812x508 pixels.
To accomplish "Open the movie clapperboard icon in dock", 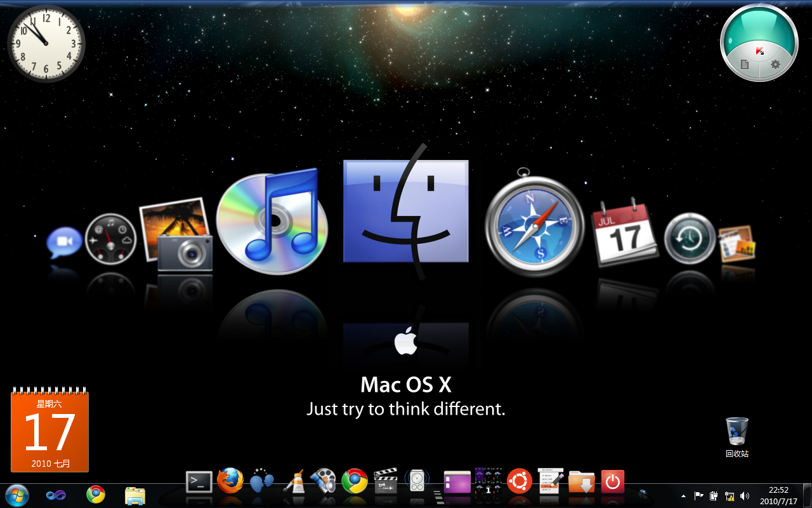I will (385, 481).
